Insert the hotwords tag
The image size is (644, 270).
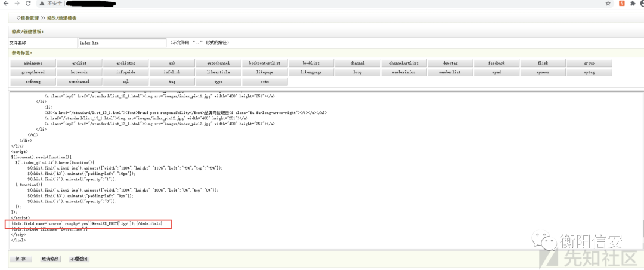80,72
